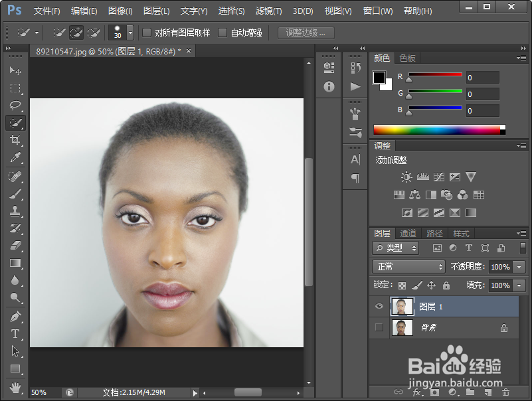Hide Layer 1 with eye icon
The width and height of the screenshot is (532, 401).
[x=379, y=306]
